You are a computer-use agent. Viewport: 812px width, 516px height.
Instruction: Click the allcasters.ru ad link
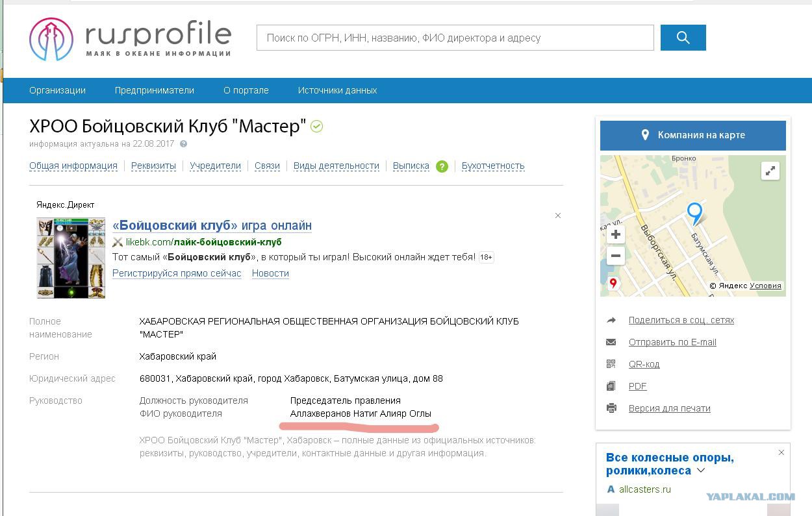click(645, 489)
